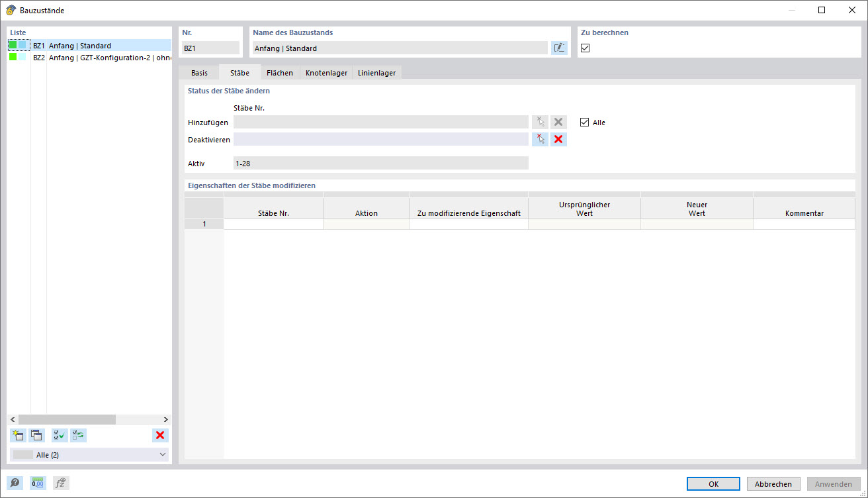The image size is (868, 498).
Task: Clear the Deaktivieren member list
Action: (558, 139)
